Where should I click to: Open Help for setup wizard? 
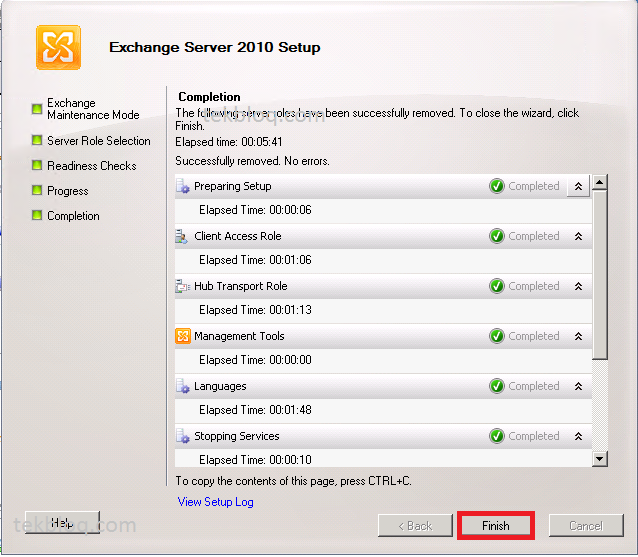pyautogui.click(x=62, y=523)
